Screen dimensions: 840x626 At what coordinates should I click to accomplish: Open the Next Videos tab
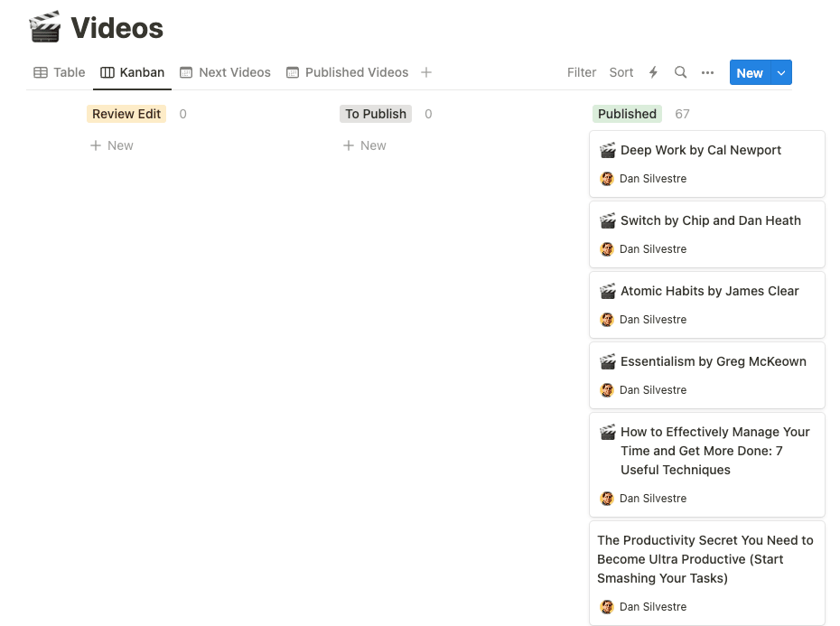click(x=225, y=72)
